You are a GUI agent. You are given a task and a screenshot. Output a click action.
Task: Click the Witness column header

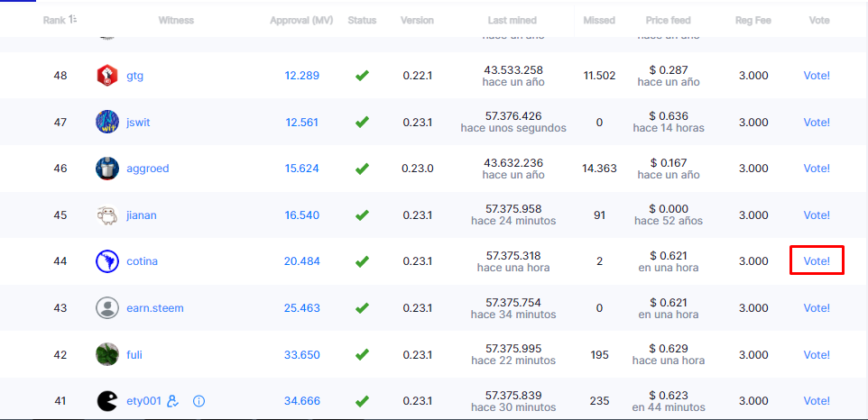[x=176, y=20]
